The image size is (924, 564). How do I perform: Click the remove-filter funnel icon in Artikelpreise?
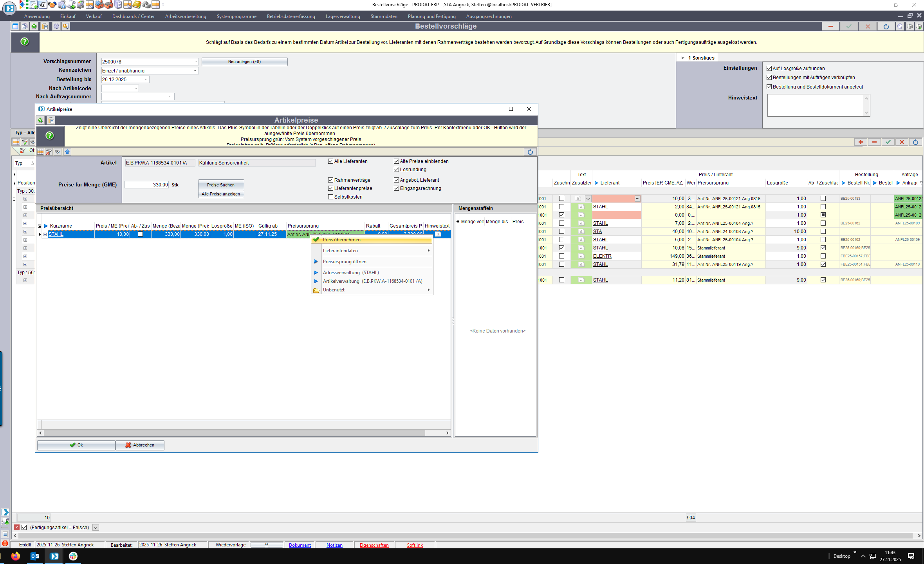pyautogui.click(x=49, y=152)
